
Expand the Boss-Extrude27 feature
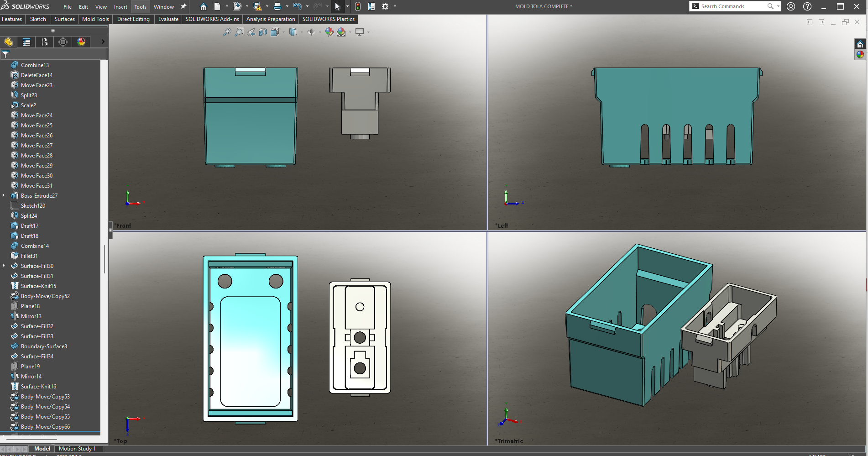tap(4, 195)
